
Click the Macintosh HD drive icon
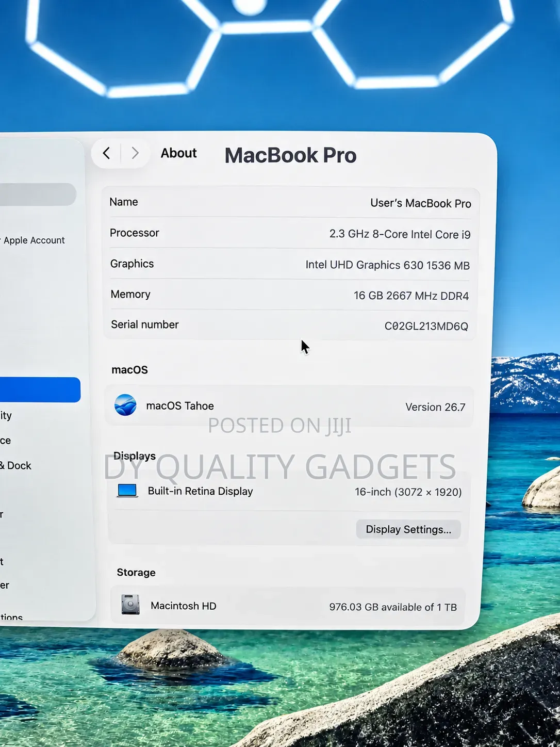(130, 604)
